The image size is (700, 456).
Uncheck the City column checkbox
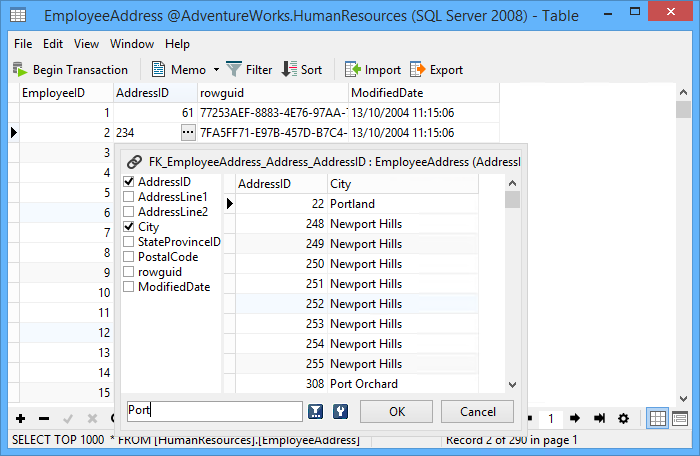coord(129,226)
